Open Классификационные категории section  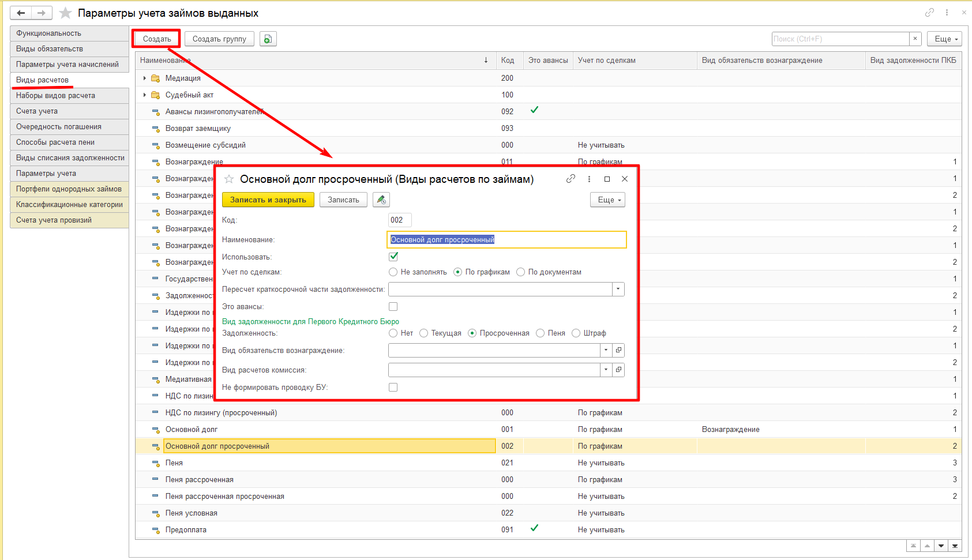click(69, 205)
